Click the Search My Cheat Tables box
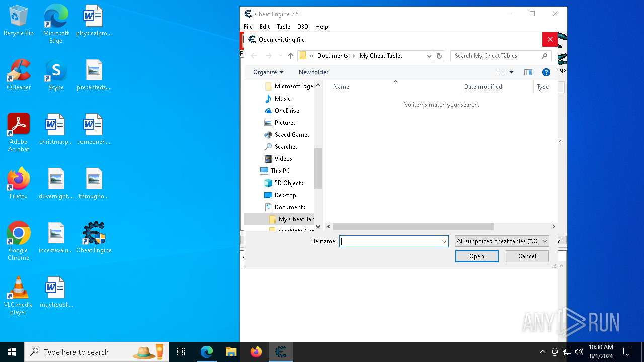The height and width of the screenshot is (362, 644). click(501, 56)
